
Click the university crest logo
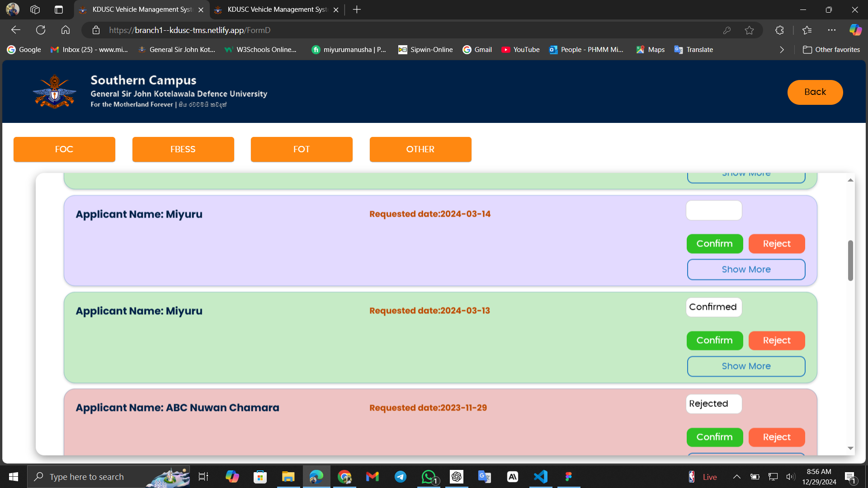(x=55, y=92)
